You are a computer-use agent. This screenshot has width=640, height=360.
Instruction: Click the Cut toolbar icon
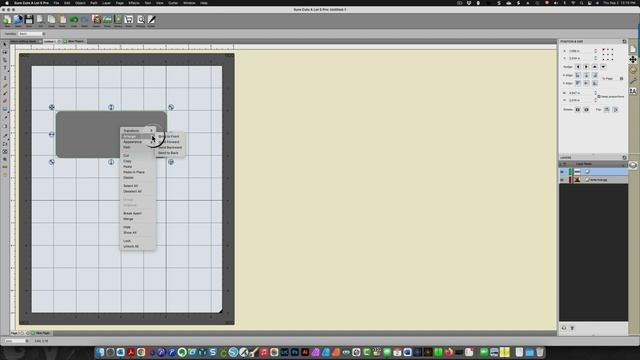pyautogui.click(x=40, y=20)
